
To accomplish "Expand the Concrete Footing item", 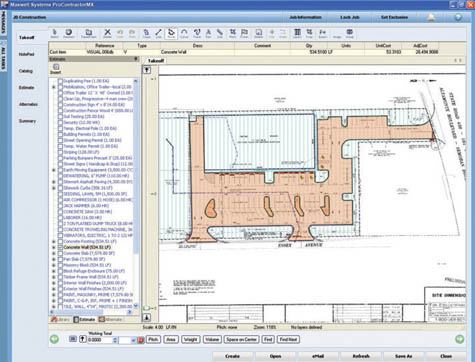I will 54,241.
